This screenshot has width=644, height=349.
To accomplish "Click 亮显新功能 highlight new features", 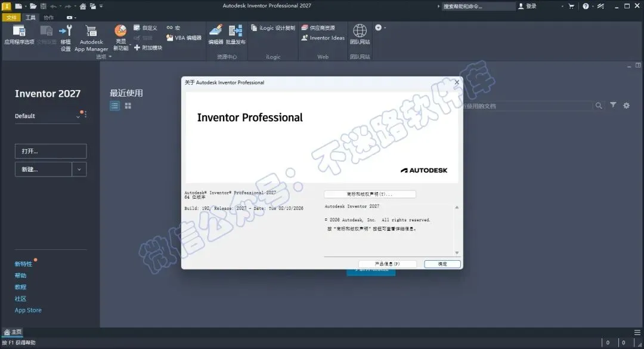I will pyautogui.click(x=120, y=38).
